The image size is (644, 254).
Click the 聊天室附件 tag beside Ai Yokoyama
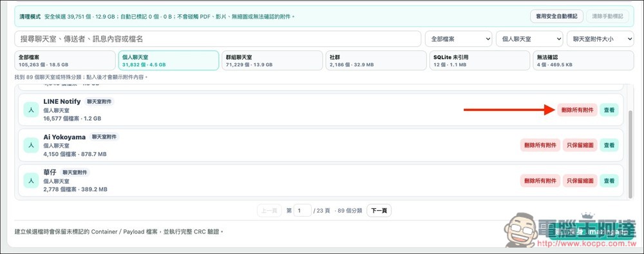click(x=104, y=137)
